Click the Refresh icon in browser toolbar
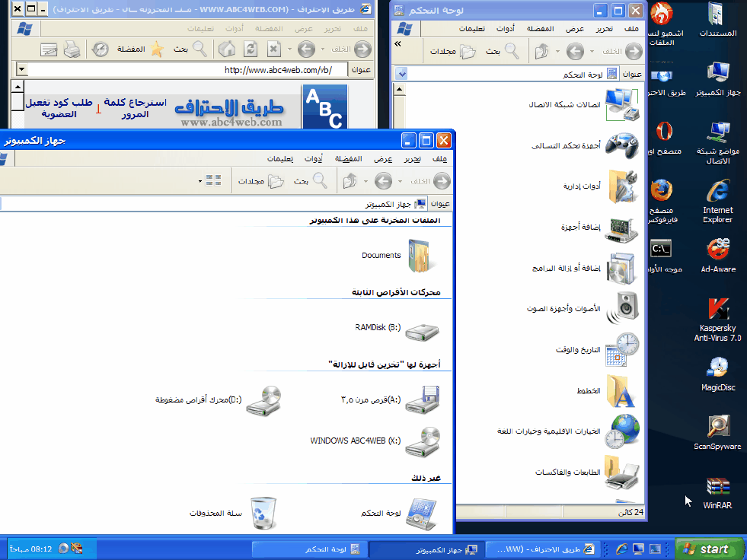The height and width of the screenshot is (560, 747). pyautogui.click(x=250, y=50)
